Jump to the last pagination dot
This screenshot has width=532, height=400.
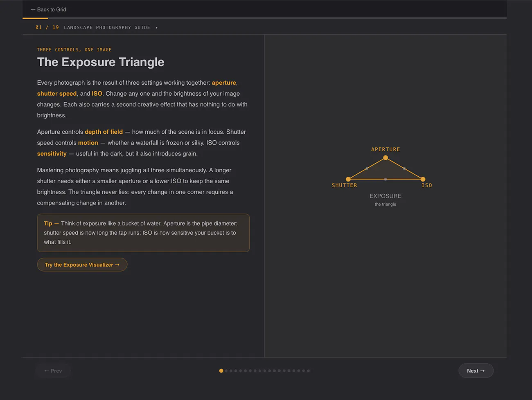pyautogui.click(x=308, y=371)
